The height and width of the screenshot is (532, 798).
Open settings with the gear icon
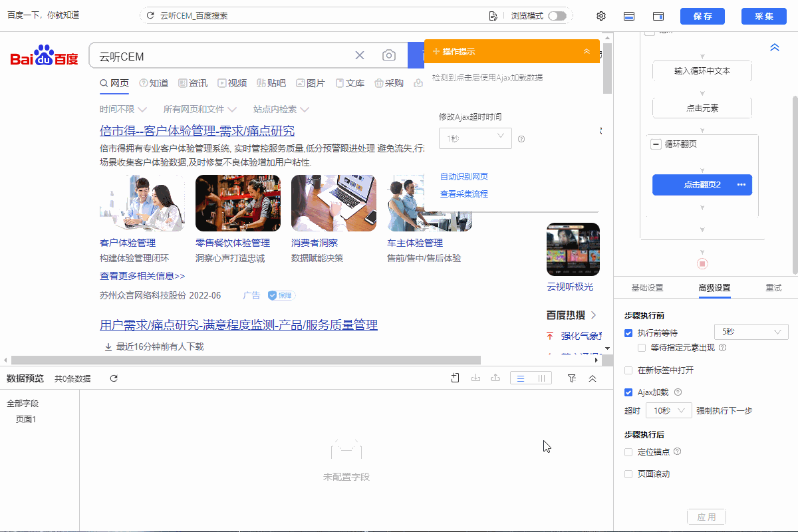[601, 16]
